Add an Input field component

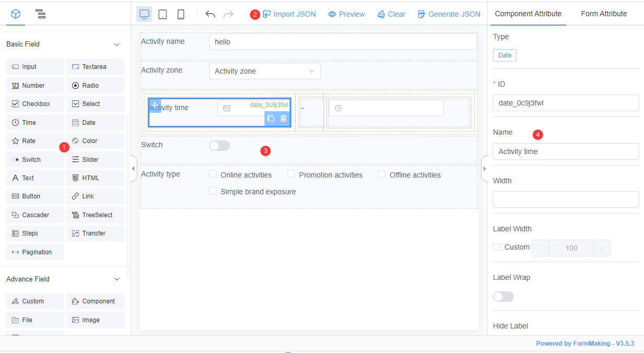click(35, 67)
